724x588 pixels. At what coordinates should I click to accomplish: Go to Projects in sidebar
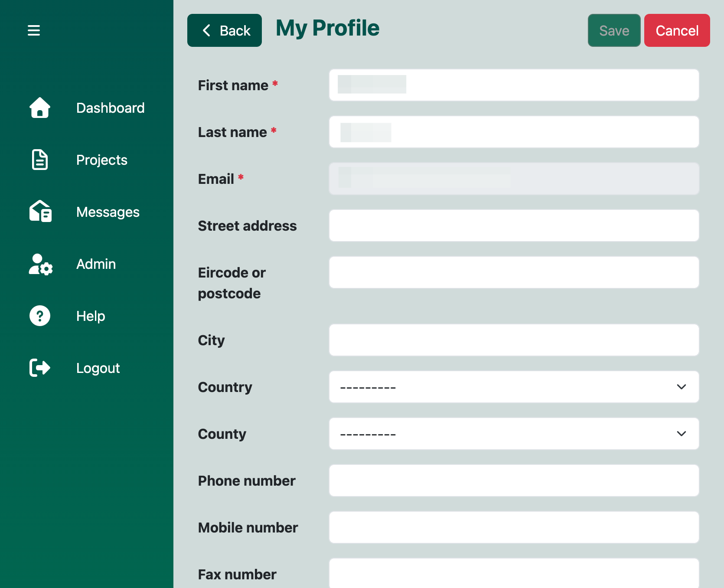[x=102, y=160]
